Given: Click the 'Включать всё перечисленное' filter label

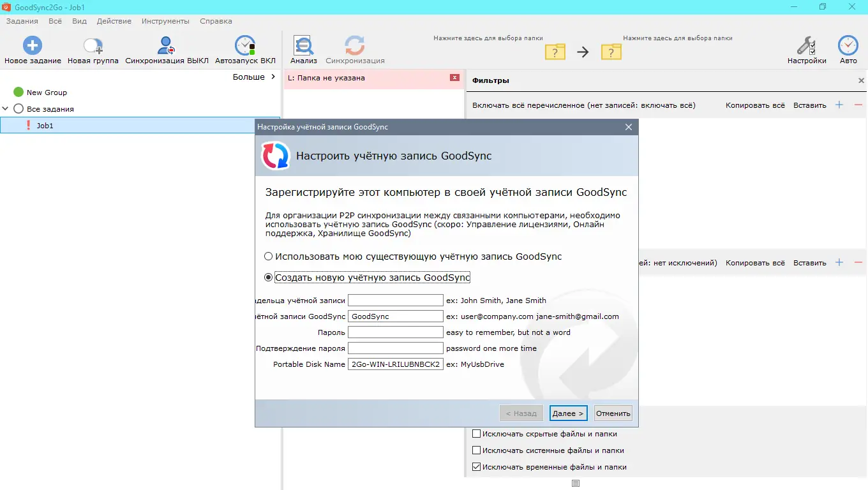Looking at the screenshot, I should click(584, 105).
